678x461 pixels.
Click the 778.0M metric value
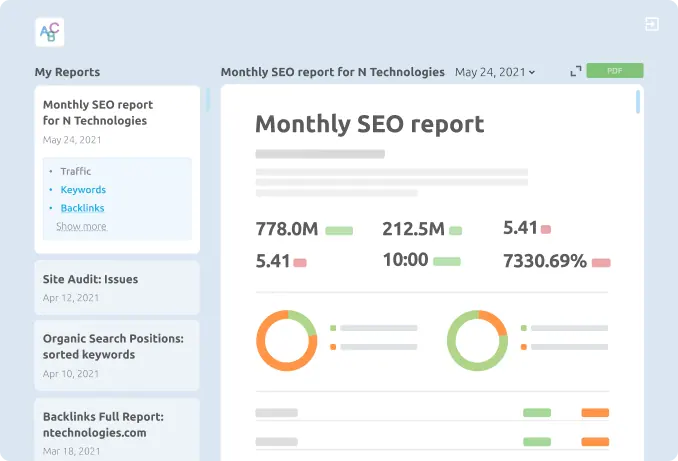(x=287, y=229)
